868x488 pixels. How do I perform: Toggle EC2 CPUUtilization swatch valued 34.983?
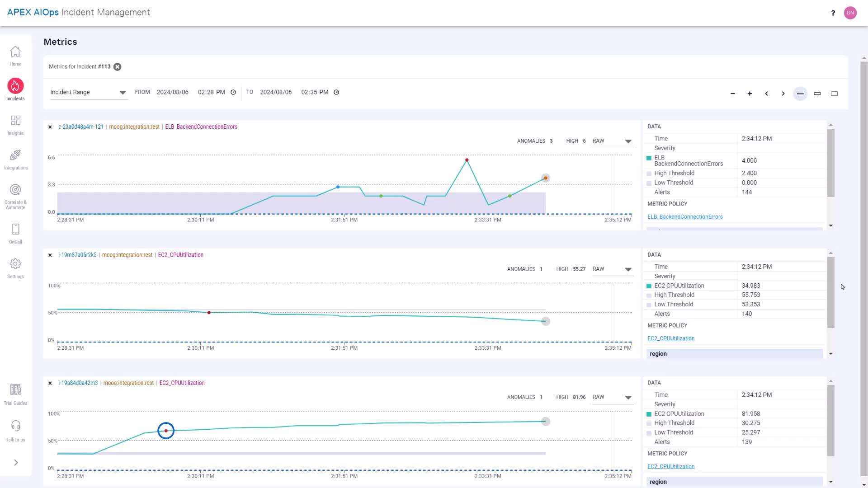click(649, 286)
